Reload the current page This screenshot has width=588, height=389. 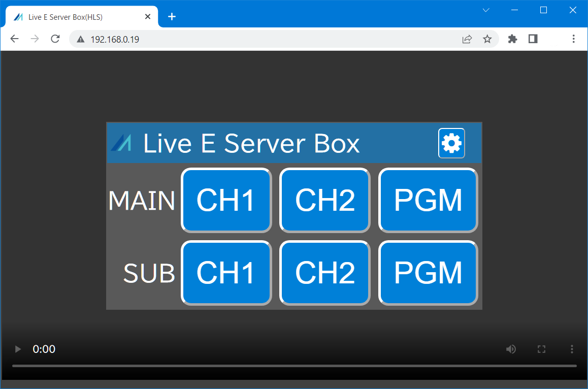coord(55,39)
